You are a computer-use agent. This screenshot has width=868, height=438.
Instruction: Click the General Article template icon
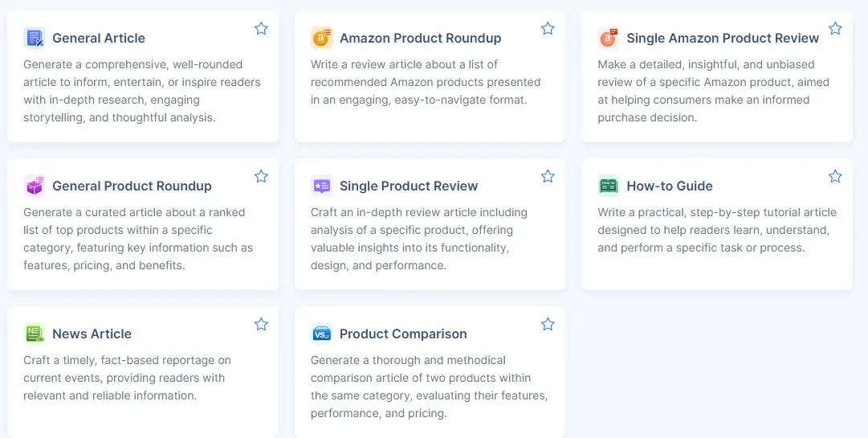[35, 38]
